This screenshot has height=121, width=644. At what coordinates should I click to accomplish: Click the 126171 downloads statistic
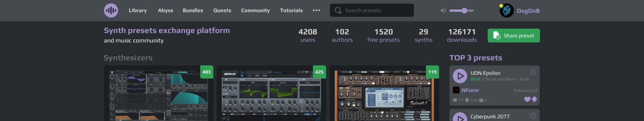462,36
